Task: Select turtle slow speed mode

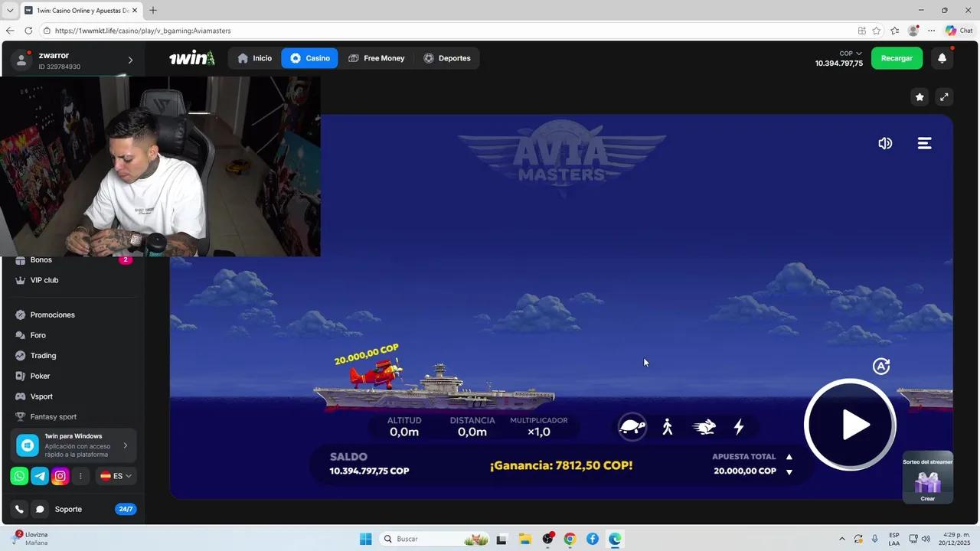Action: pyautogui.click(x=632, y=426)
